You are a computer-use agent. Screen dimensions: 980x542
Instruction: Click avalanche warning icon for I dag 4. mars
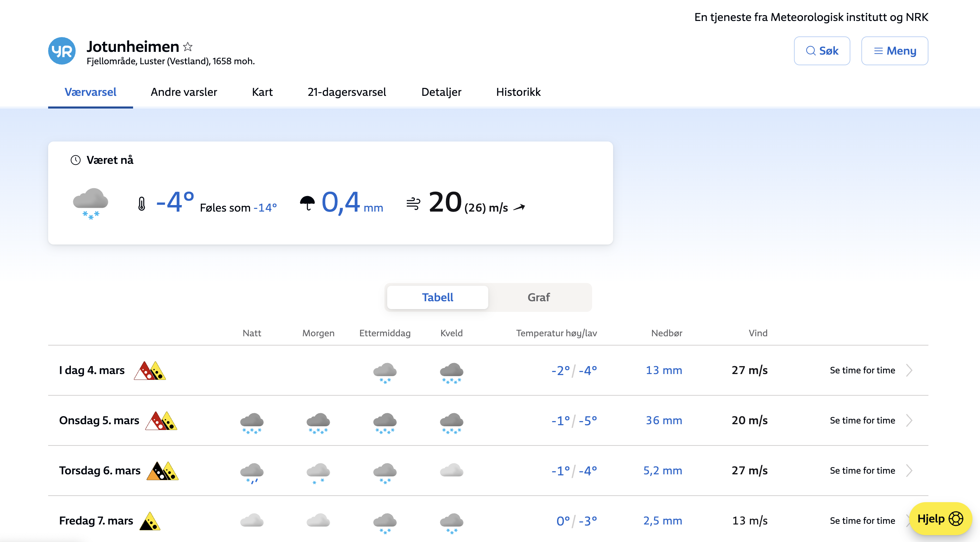[x=150, y=371]
